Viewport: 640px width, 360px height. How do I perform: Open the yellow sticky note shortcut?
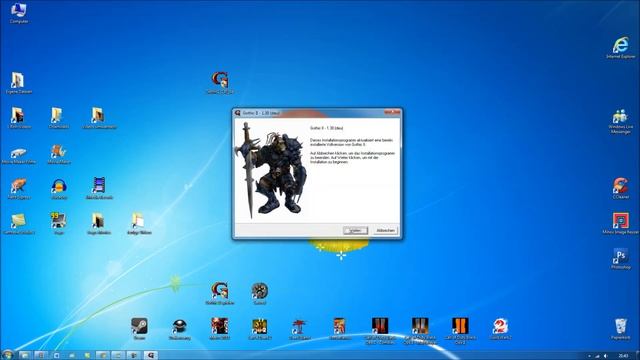[18, 223]
